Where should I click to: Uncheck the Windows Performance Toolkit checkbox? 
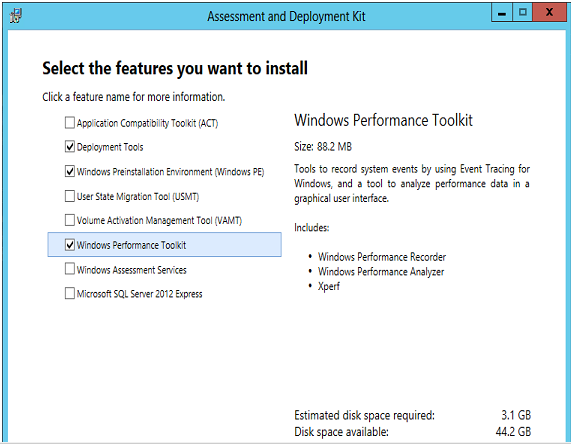coord(70,245)
